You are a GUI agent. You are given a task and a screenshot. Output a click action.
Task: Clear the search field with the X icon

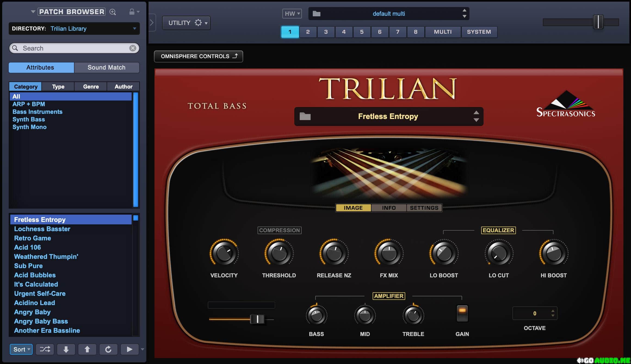tap(133, 48)
